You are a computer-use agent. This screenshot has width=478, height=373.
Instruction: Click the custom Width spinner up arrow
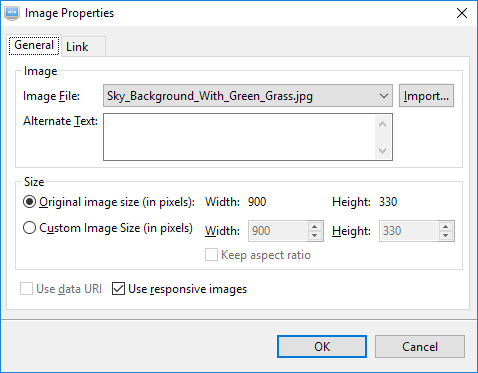click(315, 227)
